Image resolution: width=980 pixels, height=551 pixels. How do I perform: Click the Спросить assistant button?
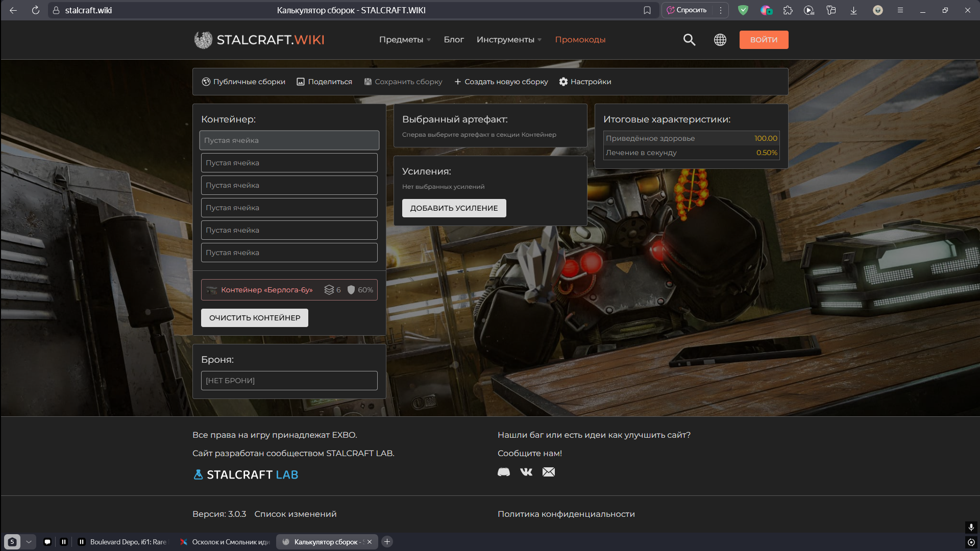click(x=687, y=10)
